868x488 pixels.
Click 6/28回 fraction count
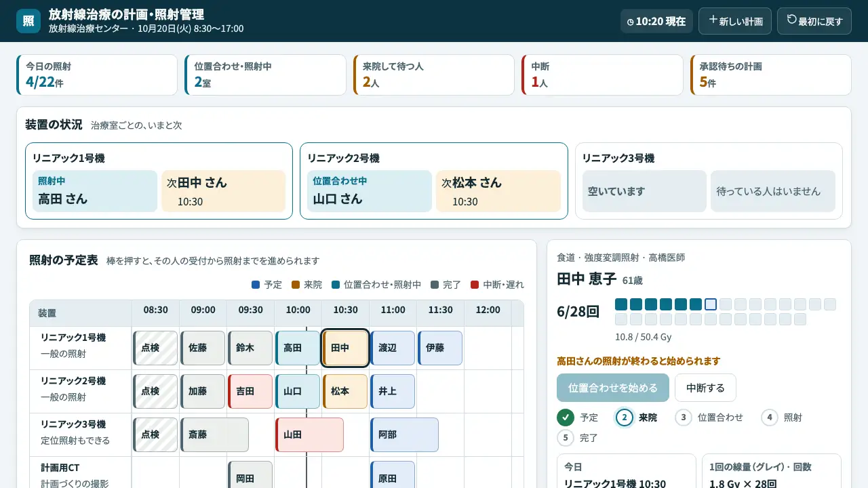[578, 312]
